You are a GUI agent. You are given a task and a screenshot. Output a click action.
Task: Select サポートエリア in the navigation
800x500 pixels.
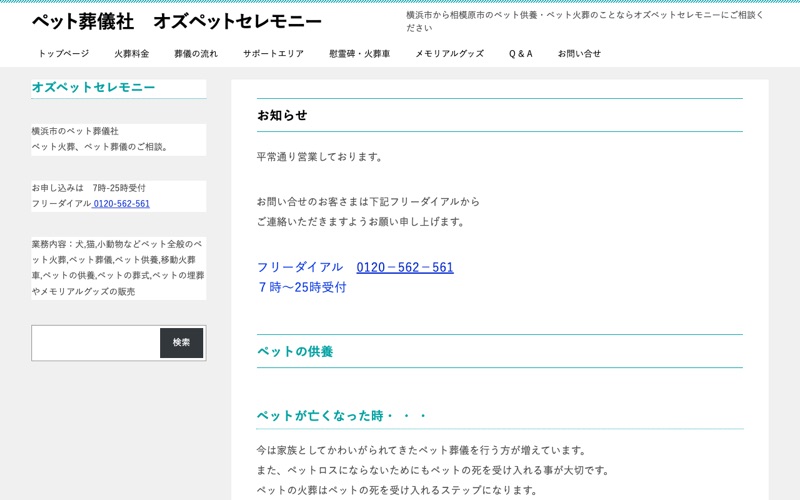pos(273,54)
